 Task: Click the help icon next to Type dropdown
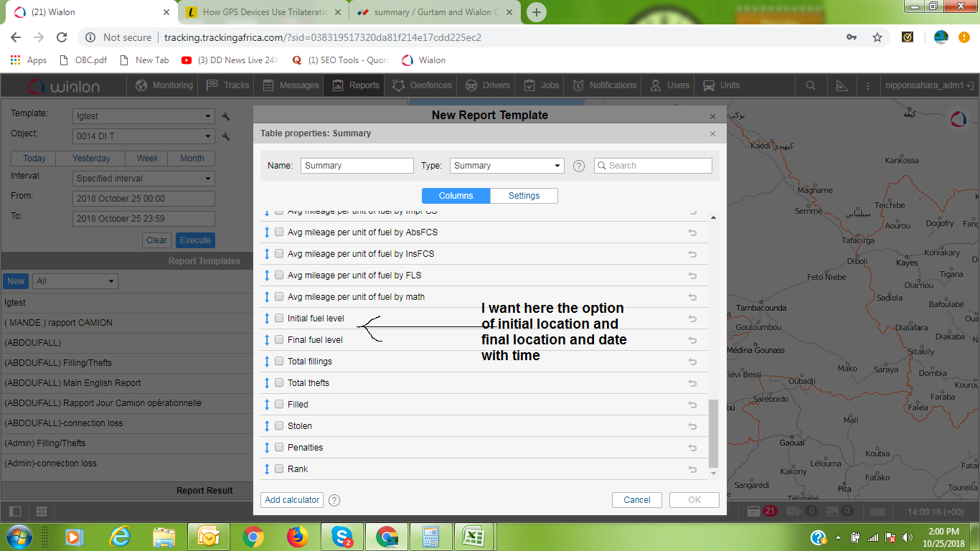pyautogui.click(x=579, y=166)
